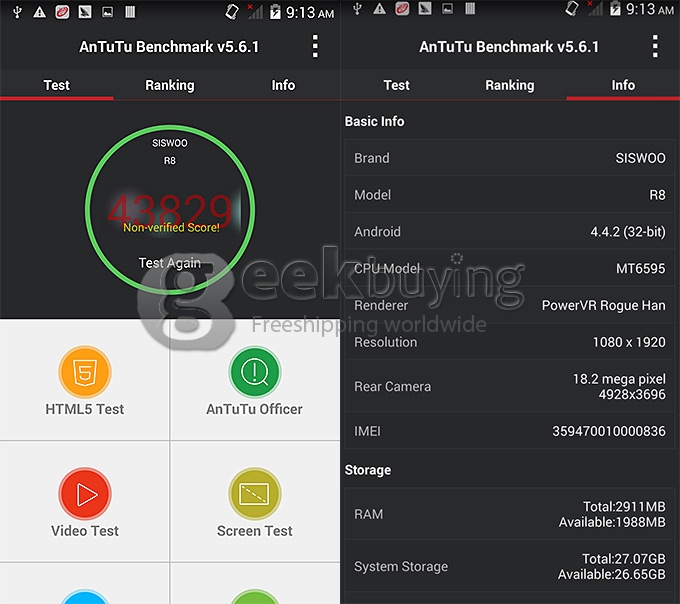Tap barcode icon in right status bar
This screenshot has height=604, width=680.
[x=470, y=9]
